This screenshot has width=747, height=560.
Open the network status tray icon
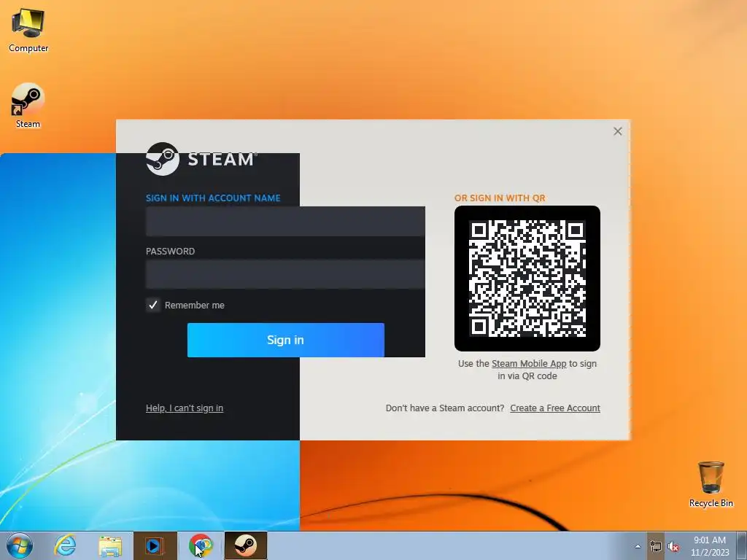656,546
